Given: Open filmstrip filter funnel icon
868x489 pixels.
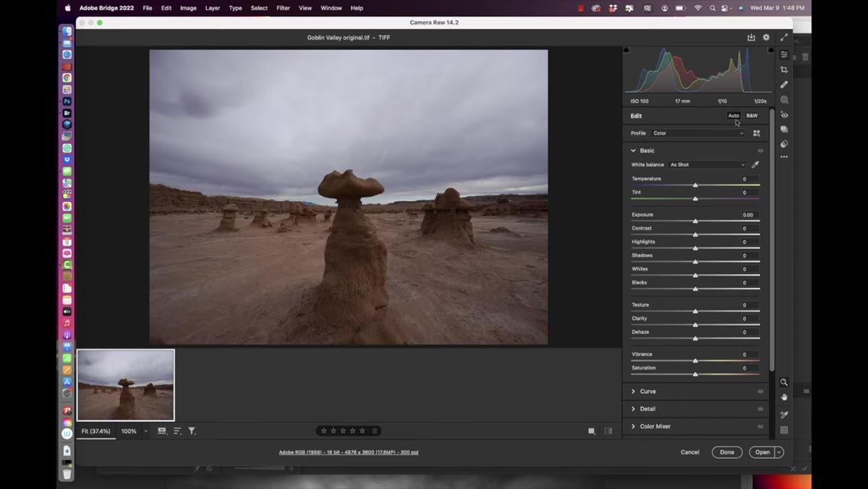Looking at the screenshot, I should point(192,431).
